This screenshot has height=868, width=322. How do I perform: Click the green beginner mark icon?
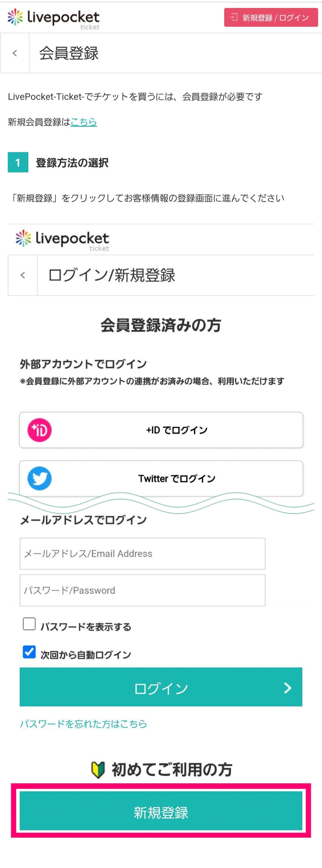[x=98, y=770]
